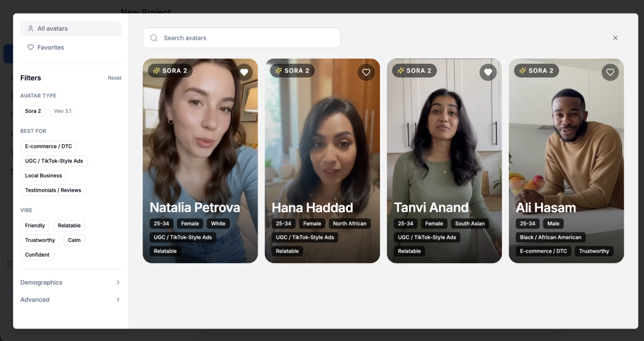Screen dimensions: 644x341
Task: Toggle heart on Tanvi Anand card
Action: click(488, 72)
